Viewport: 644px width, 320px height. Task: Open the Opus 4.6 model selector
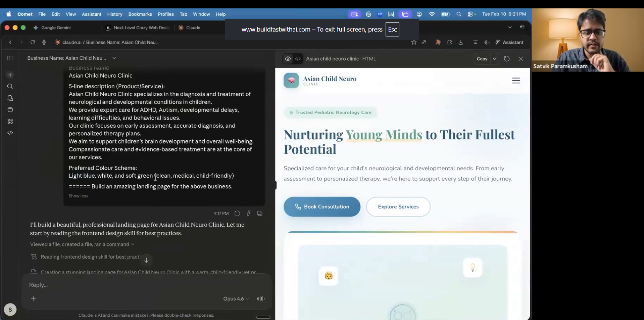tap(236, 299)
